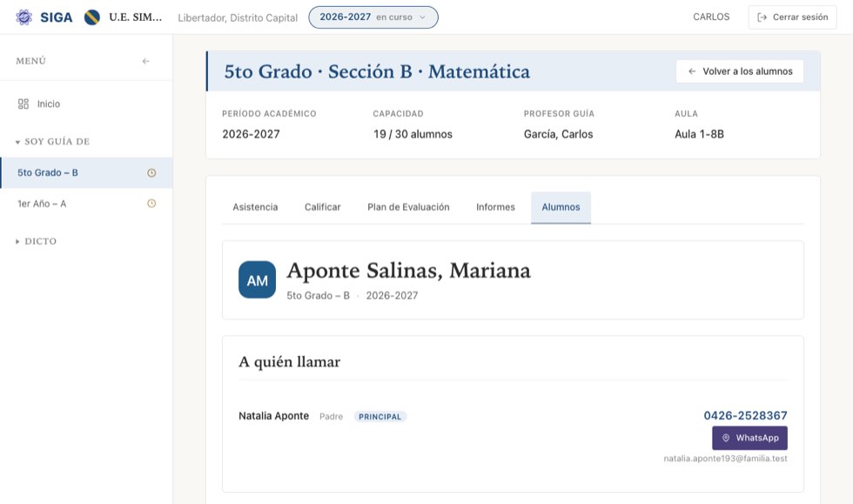Select 5to Grado – B in sidebar
Image resolution: width=853 pixels, height=504 pixels.
[x=86, y=172]
